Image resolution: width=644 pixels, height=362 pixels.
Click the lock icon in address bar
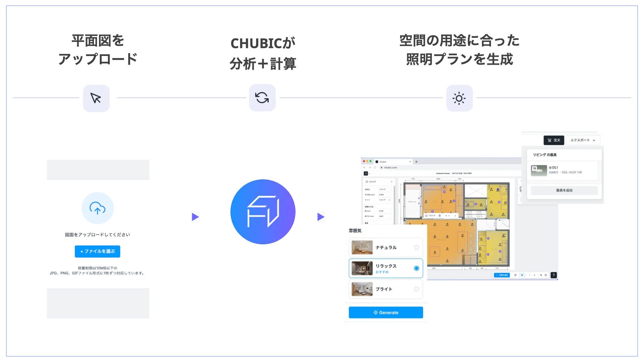(381, 168)
